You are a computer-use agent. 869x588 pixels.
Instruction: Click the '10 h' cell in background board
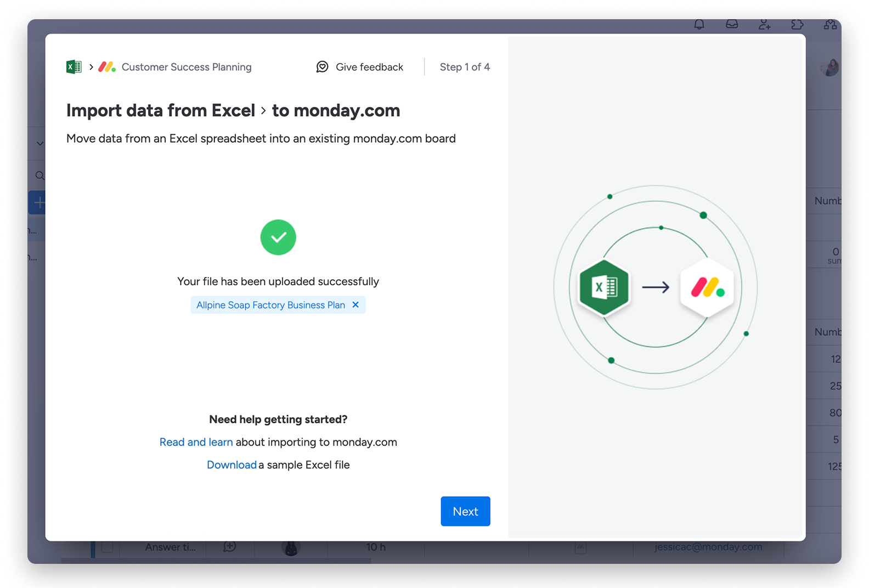point(376,547)
